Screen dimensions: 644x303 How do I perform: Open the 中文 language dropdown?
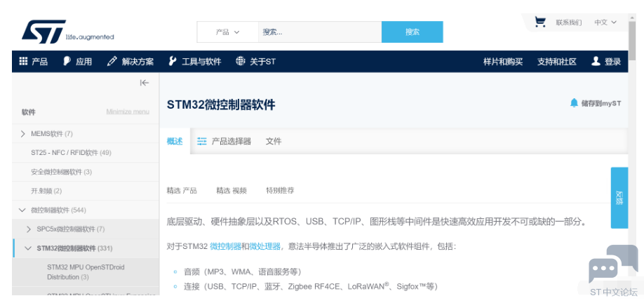[x=605, y=22]
